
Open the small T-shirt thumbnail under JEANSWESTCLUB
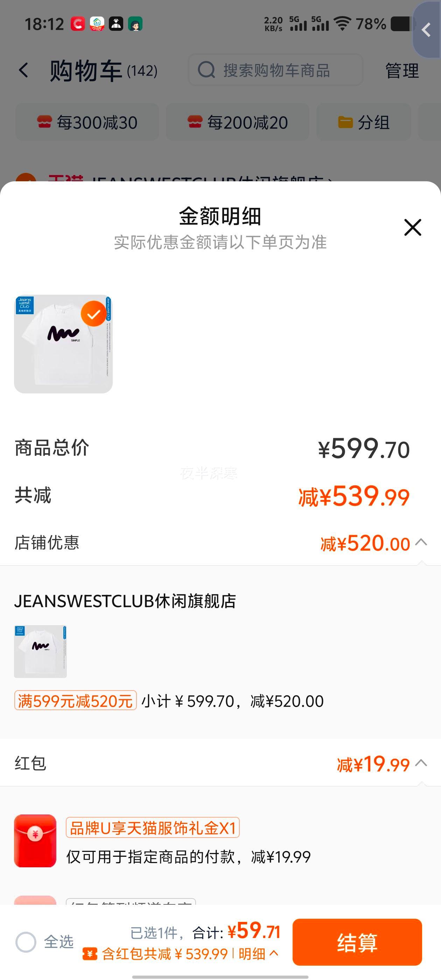point(40,651)
